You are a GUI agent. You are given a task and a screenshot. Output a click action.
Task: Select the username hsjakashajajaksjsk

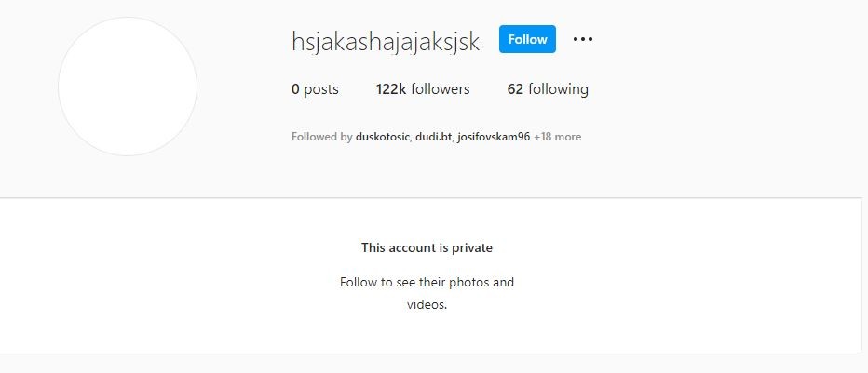pos(386,42)
